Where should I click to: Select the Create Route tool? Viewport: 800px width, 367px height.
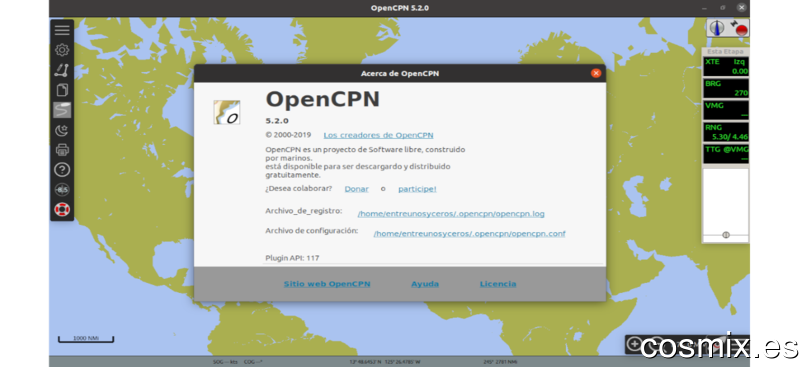click(62, 70)
